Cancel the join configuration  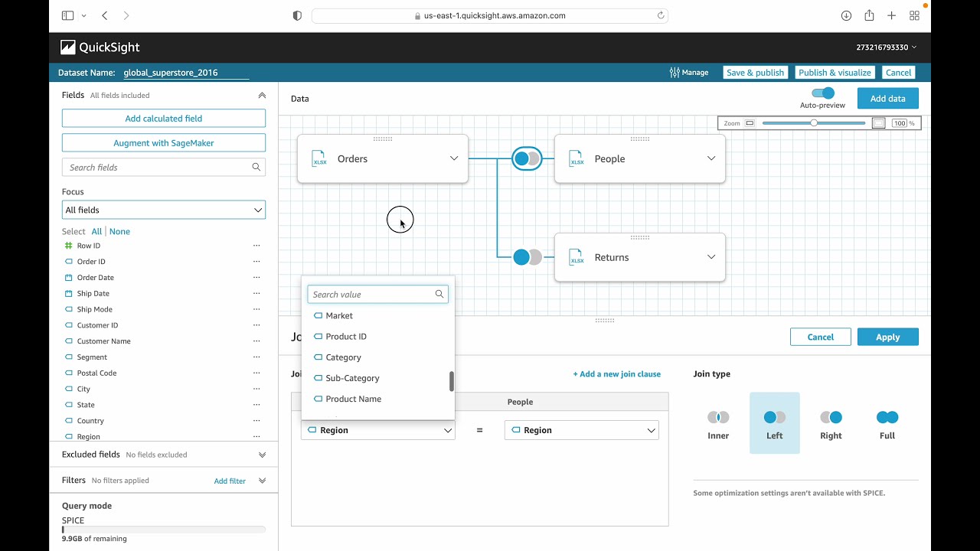click(821, 337)
